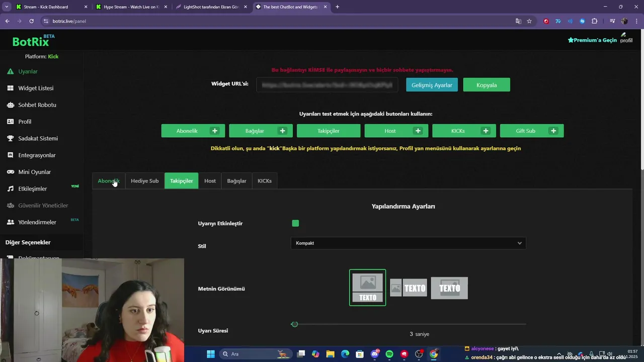Switch to the Abonelik tab

pos(109,180)
